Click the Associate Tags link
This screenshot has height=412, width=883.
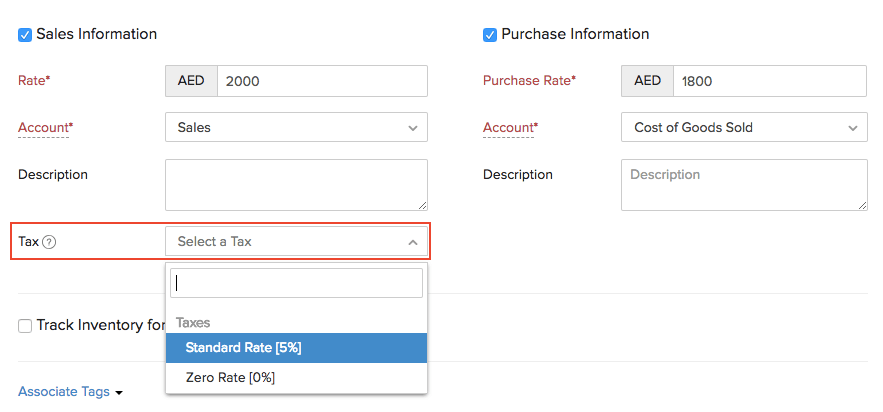coord(64,392)
